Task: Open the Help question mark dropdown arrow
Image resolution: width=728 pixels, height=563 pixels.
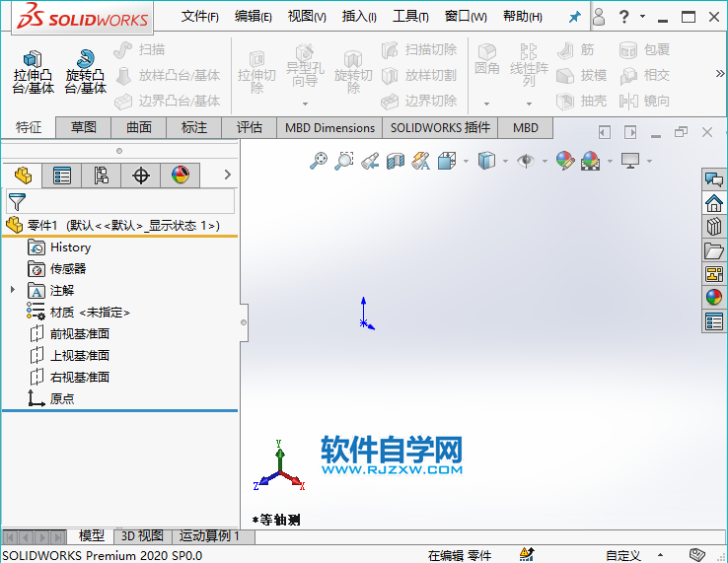Action: click(x=642, y=16)
